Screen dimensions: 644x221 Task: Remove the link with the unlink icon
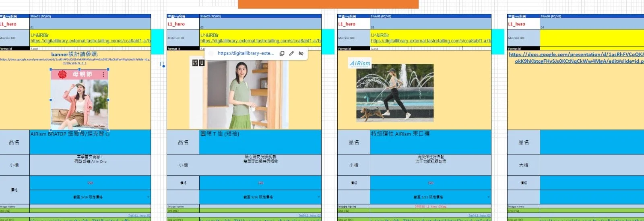click(x=301, y=53)
